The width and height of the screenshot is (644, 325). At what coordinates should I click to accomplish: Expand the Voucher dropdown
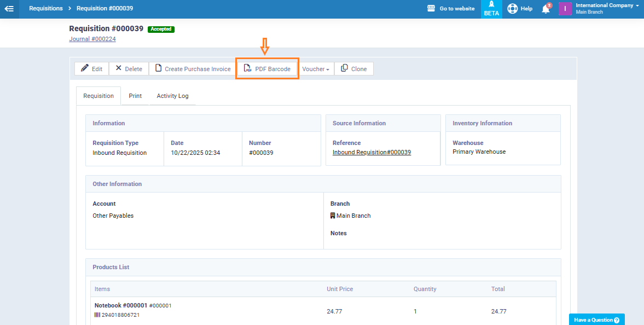pyautogui.click(x=316, y=69)
